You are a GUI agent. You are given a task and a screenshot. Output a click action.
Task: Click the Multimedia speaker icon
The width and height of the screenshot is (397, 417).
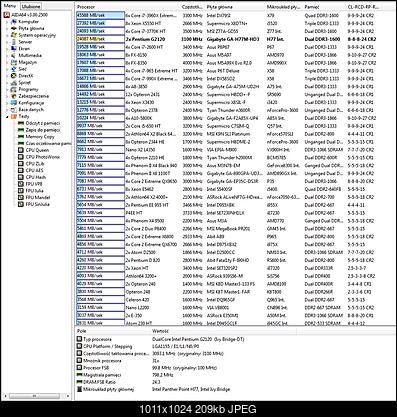point(14,55)
